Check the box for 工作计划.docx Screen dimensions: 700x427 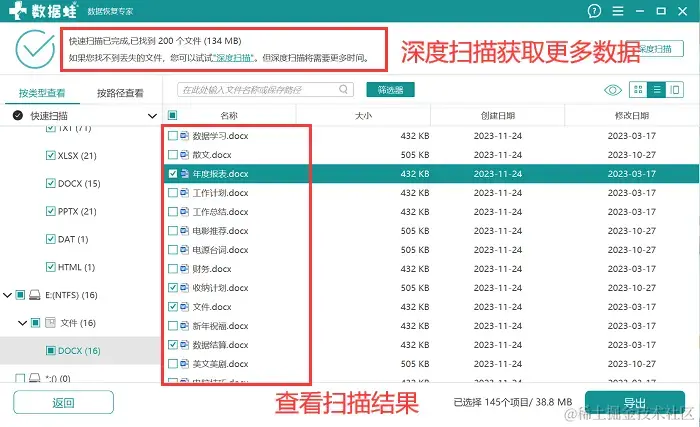pyautogui.click(x=172, y=193)
